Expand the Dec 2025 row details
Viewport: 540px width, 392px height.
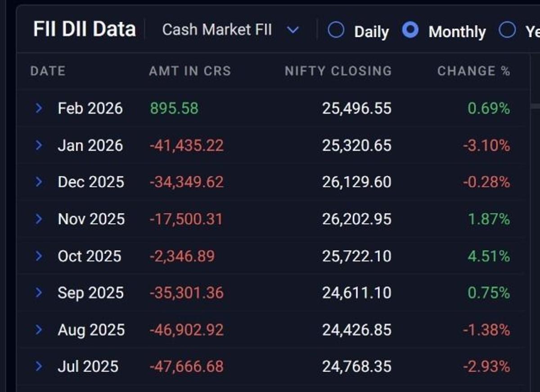(x=40, y=182)
